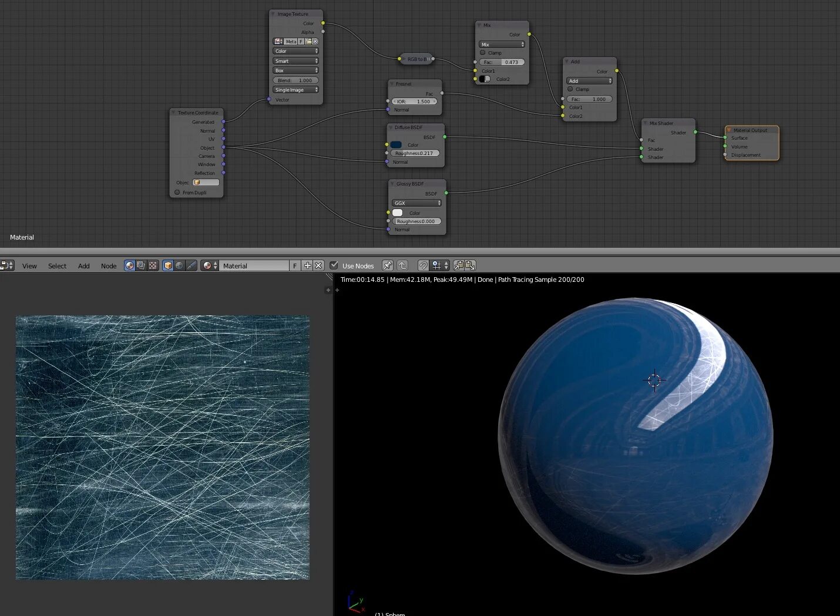Choose Object shader type cube icon

[x=168, y=265]
